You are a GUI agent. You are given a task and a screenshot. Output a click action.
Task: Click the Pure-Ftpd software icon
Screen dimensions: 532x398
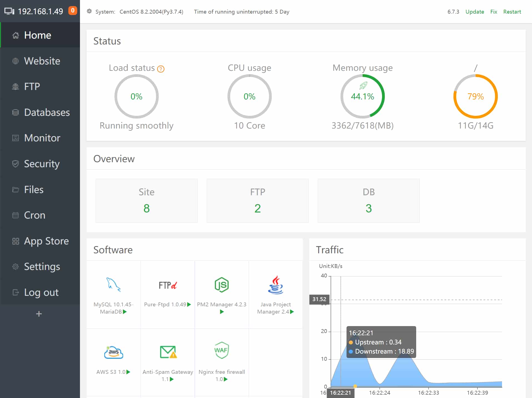(167, 284)
